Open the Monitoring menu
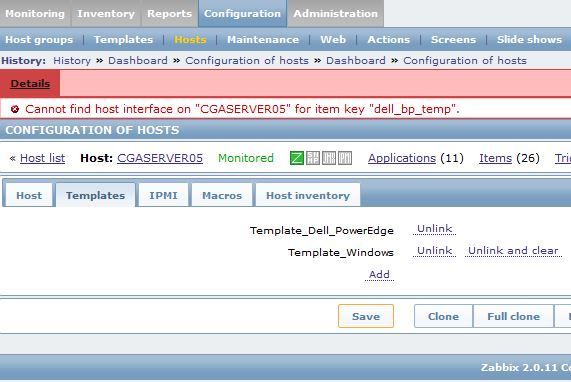The height and width of the screenshot is (382, 571). (x=35, y=13)
